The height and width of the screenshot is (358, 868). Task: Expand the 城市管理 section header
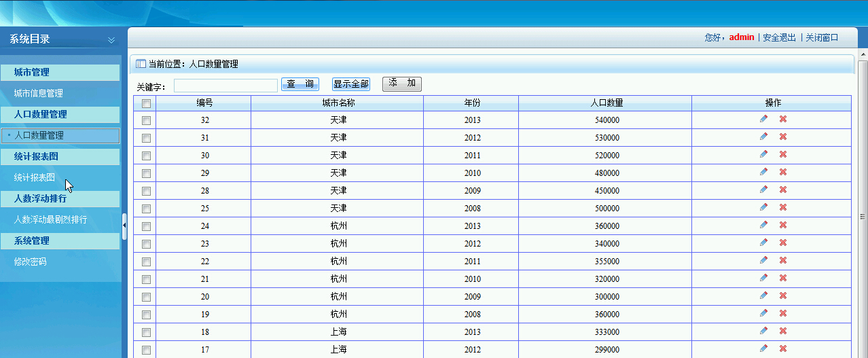[60, 72]
